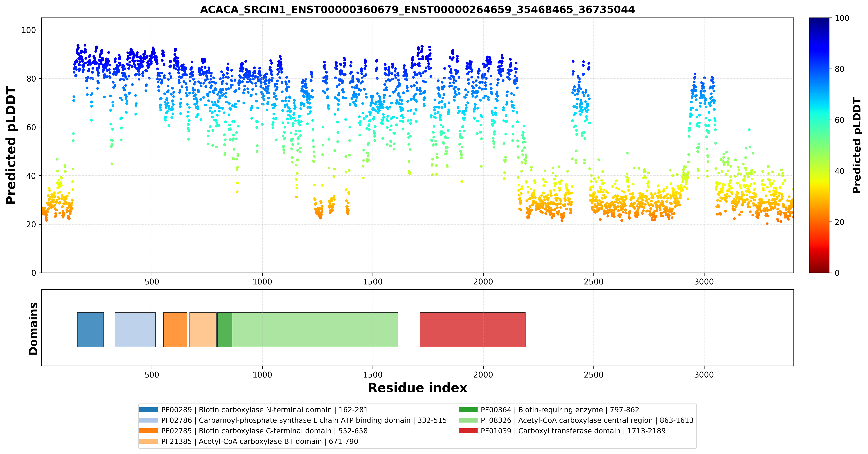Click the dark blue Biotin carboxylase N-terminal domain bar
The height and width of the screenshot is (454, 868).
click(x=90, y=329)
